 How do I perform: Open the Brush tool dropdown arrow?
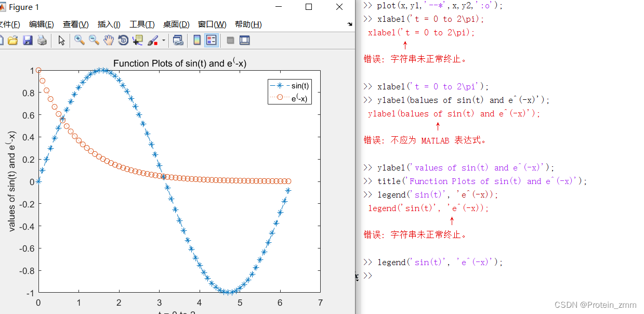(163, 40)
